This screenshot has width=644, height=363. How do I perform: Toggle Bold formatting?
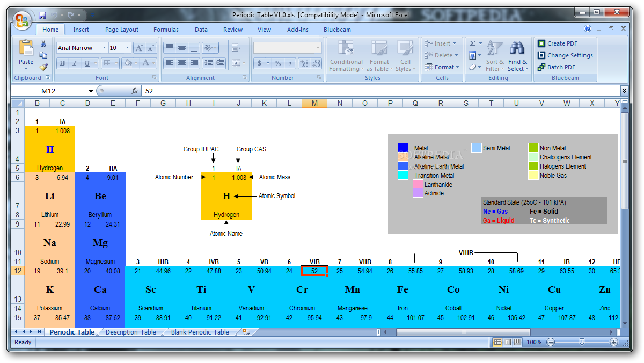[62, 63]
